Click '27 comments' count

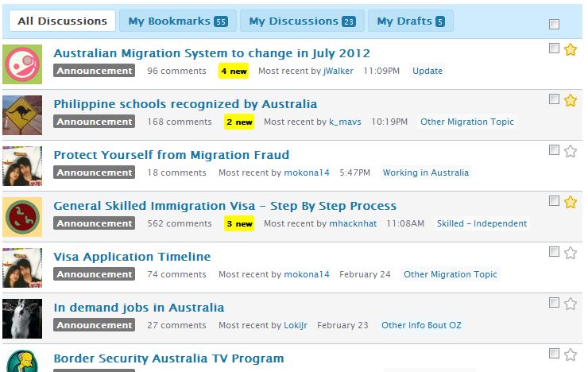coord(176,325)
